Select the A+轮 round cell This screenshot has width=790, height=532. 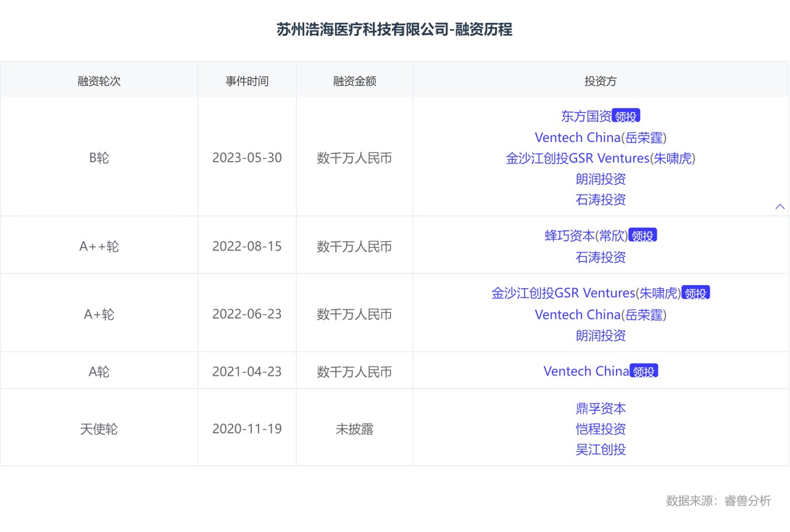pos(99,314)
